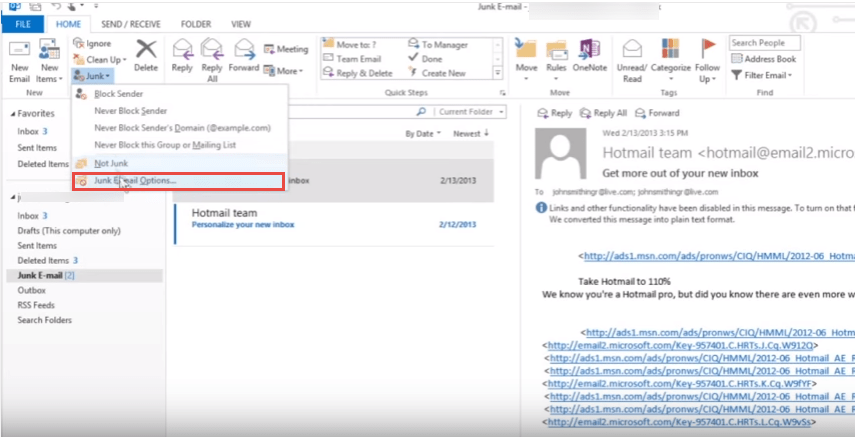Select the Create New quick step

point(437,73)
